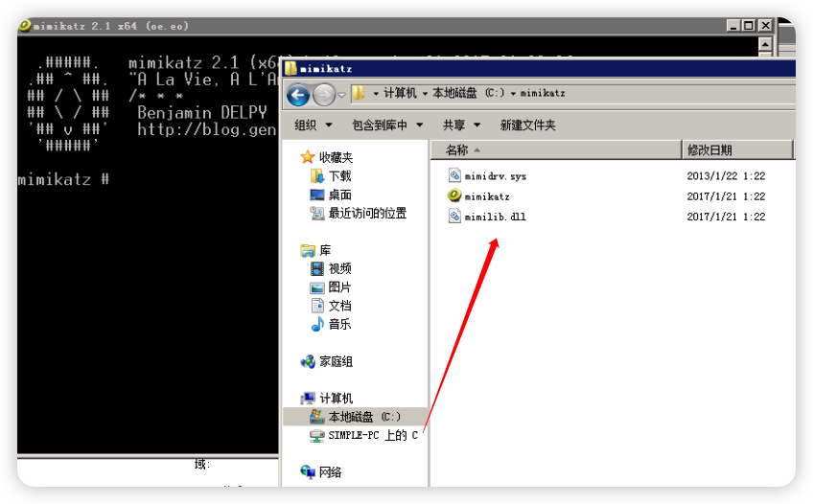Open the 音乐 library
813x504 pixels.
tap(340, 324)
